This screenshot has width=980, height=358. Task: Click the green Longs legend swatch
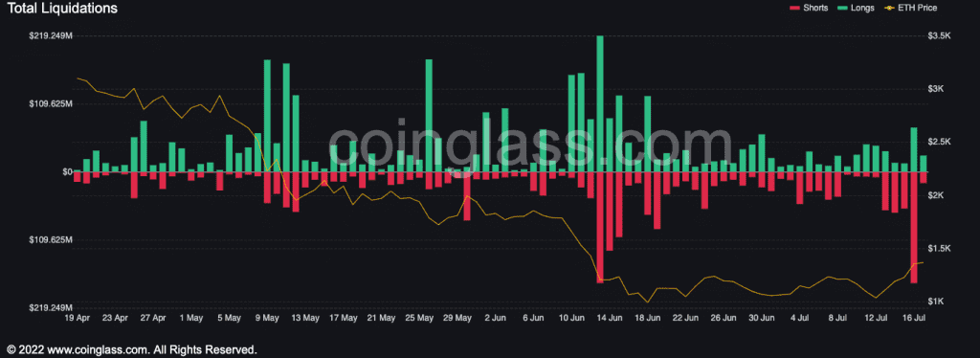pos(841,8)
